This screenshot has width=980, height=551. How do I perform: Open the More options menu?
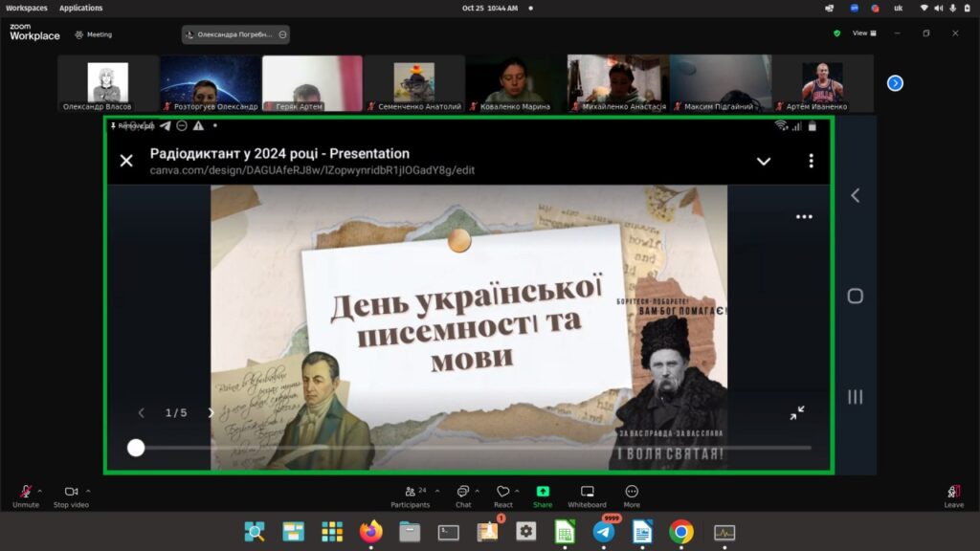(x=632, y=496)
